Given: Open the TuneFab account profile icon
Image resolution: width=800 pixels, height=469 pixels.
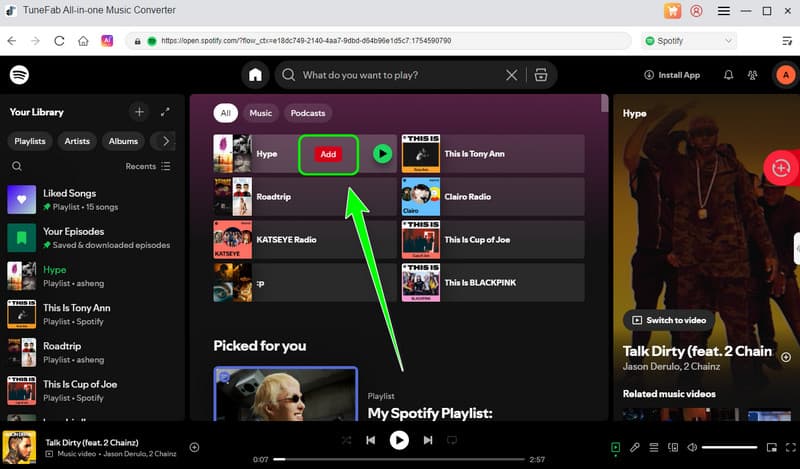Looking at the screenshot, I should tap(696, 11).
